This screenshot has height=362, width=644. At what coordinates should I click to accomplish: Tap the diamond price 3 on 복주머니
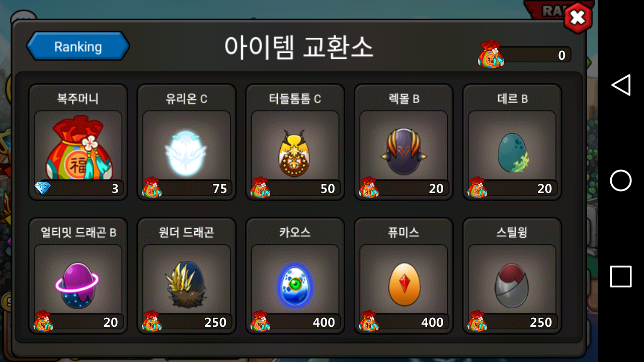(x=78, y=189)
